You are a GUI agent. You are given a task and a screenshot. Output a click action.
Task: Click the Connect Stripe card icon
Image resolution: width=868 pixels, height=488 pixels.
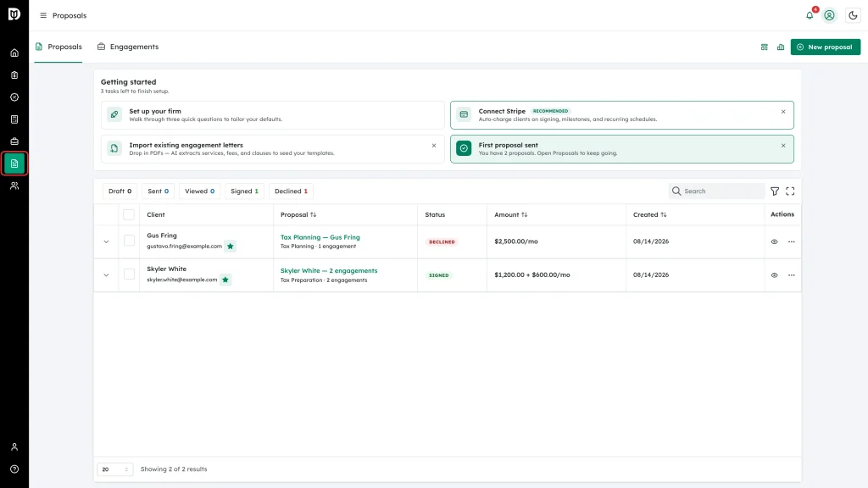click(464, 114)
